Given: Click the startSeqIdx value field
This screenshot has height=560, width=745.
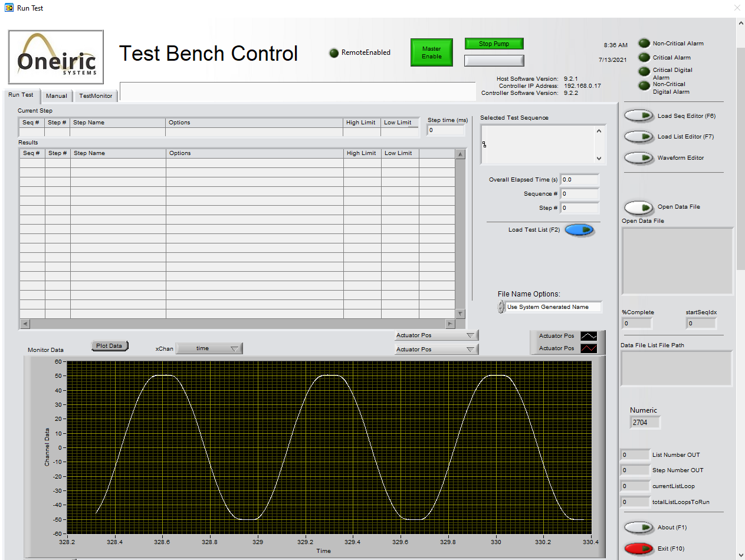Looking at the screenshot, I should click(701, 324).
